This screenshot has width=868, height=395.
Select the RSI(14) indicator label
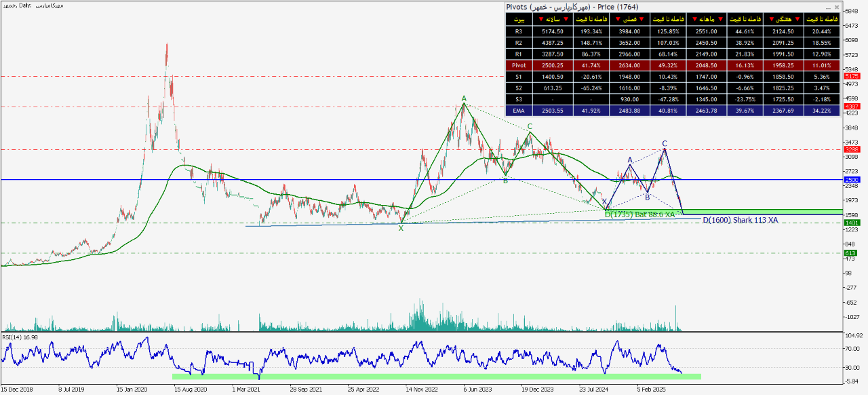(x=20, y=336)
